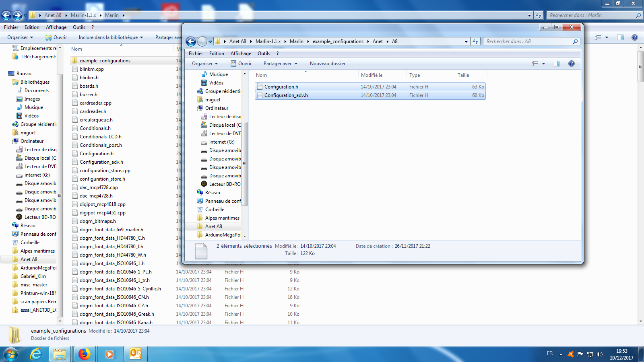
Task: Click the refresh icon in the A8 address bar
Action: (475, 41)
